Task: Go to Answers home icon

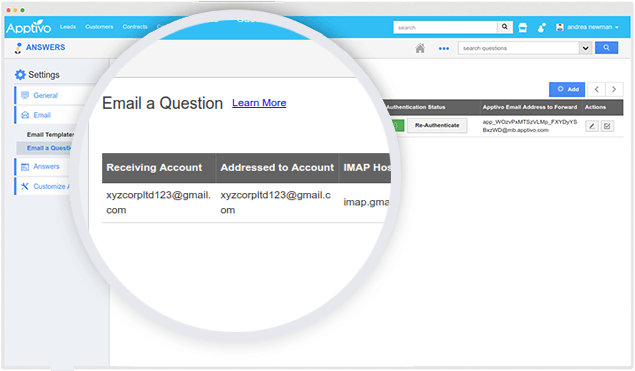Action: pos(420,48)
